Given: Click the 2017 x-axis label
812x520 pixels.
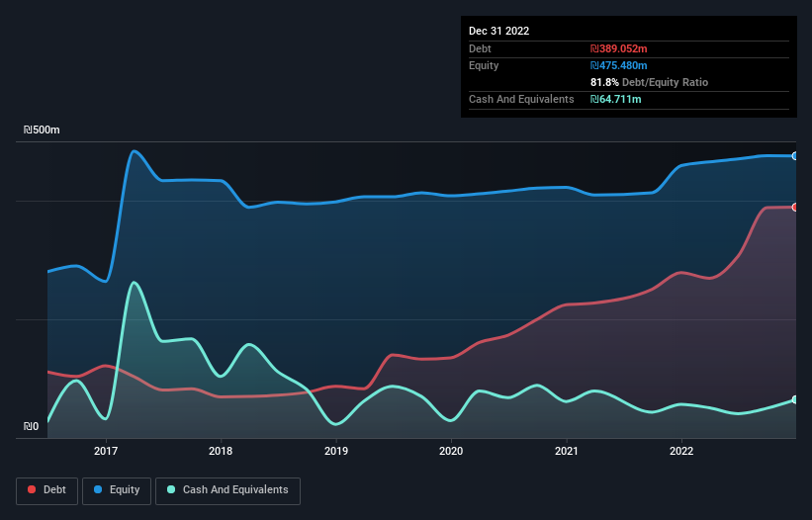Looking at the screenshot, I should 106,451.
